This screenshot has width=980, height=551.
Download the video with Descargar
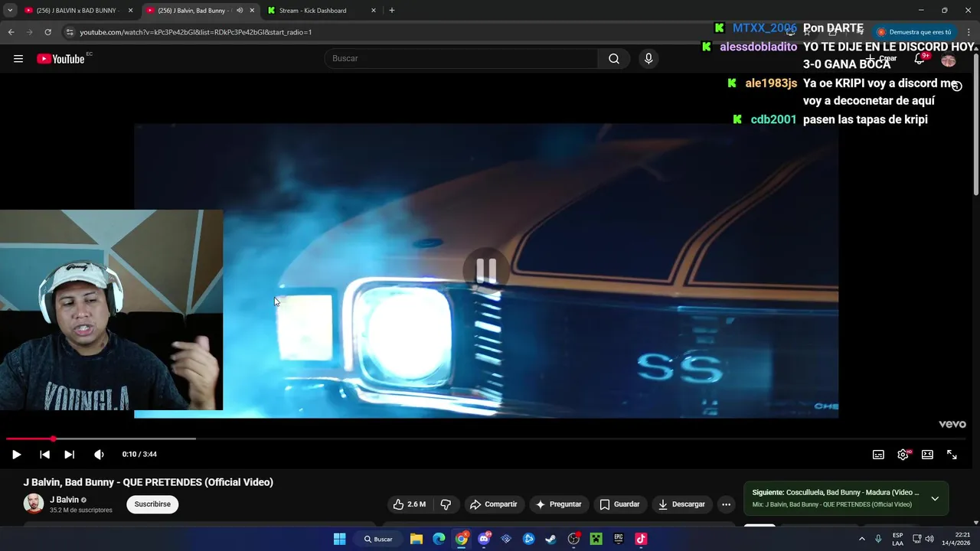pos(681,504)
